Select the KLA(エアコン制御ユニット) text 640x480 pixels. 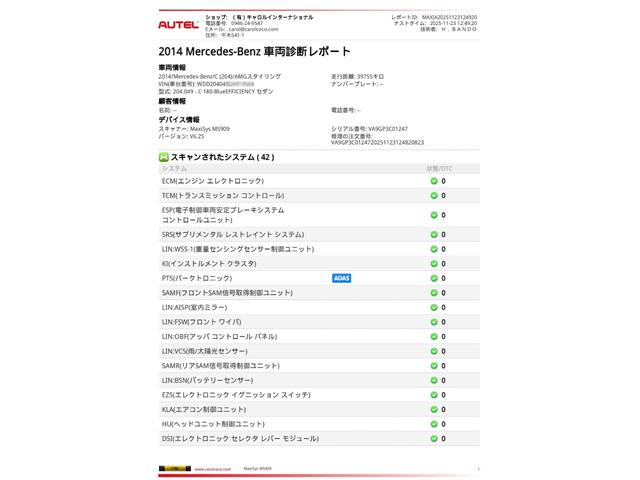204,409
